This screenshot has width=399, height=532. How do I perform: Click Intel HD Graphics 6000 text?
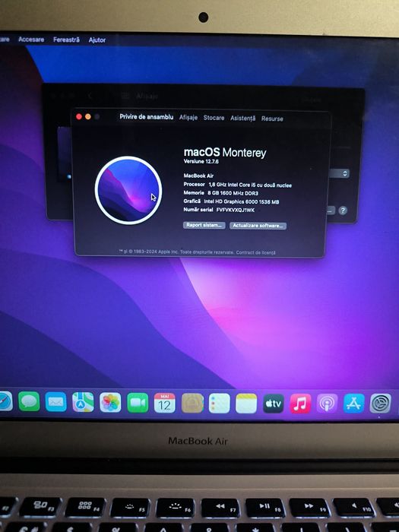[241, 201]
